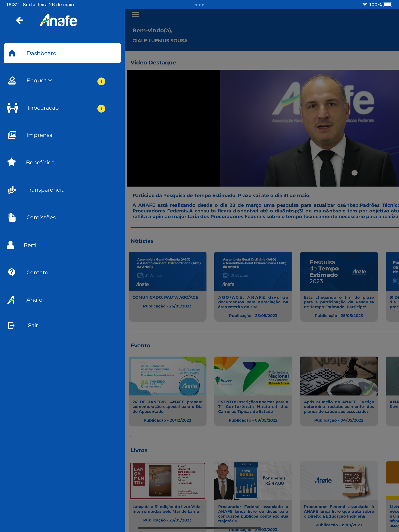Open Contato menu item

click(62, 272)
